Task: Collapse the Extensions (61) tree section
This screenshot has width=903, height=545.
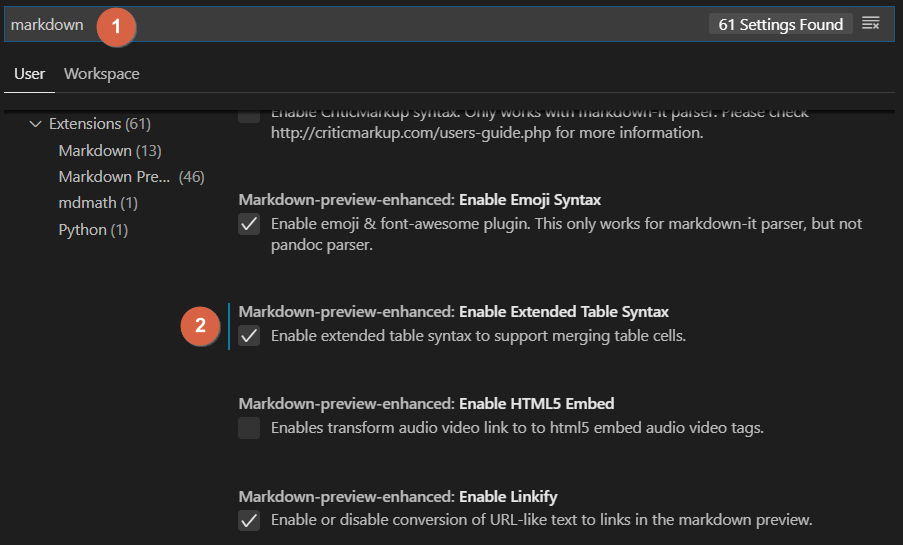Action: (x=36, y=124)
